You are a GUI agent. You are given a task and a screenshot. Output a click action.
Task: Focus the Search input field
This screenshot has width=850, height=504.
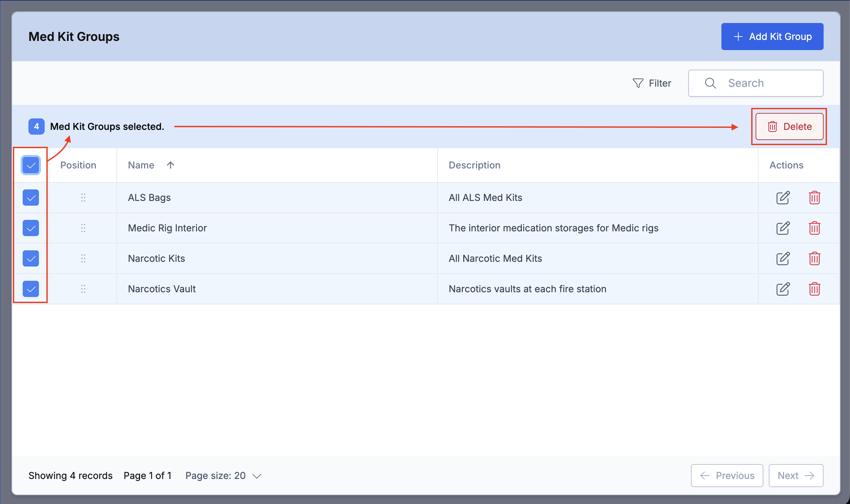(756, 83)
